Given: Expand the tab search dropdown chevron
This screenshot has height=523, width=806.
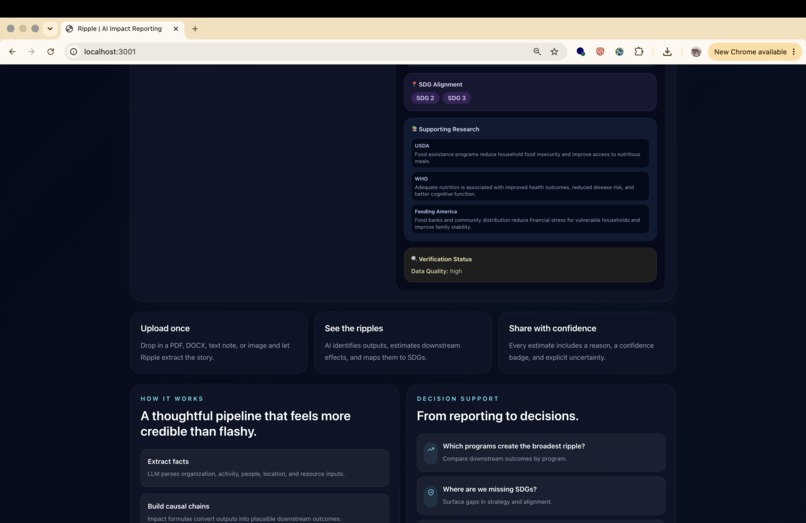Looking at the screenshot, I should pyautogui.click(x=50, y=29).
